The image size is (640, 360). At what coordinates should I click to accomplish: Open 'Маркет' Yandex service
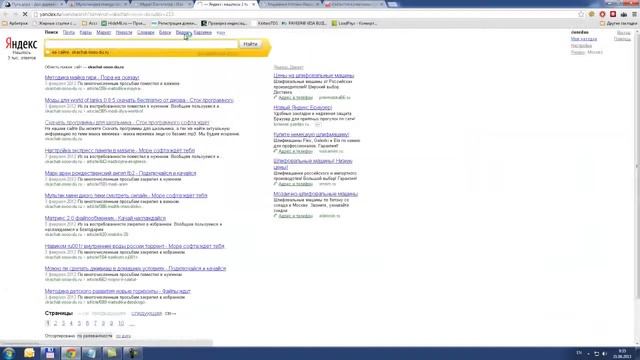click(104, 32)
